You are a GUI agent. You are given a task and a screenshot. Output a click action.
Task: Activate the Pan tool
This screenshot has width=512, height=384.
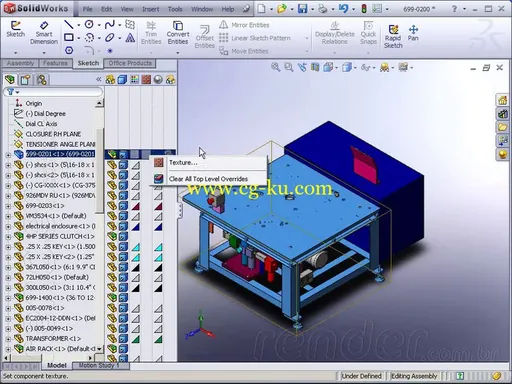click(x=413, y=33)
